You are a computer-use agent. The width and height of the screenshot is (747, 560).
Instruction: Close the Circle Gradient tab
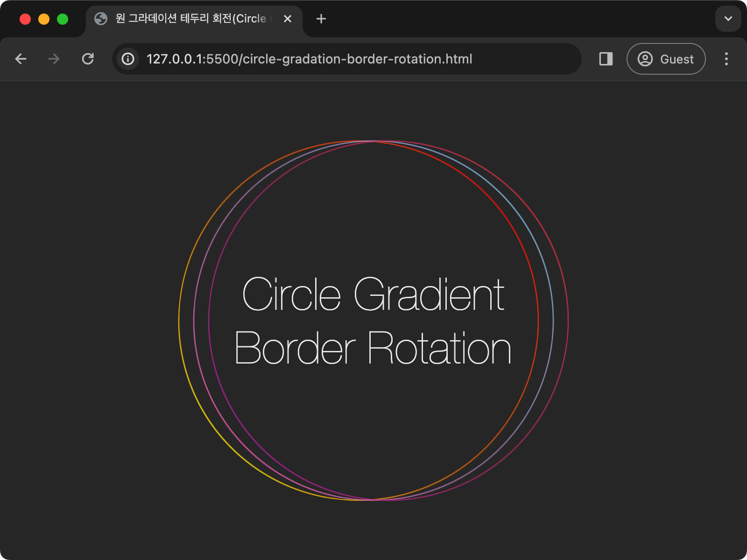[x=288, y=19]
